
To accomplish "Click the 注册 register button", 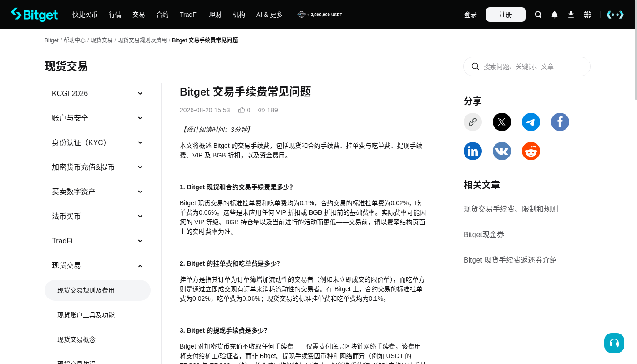I will click(x=506, y=15).
